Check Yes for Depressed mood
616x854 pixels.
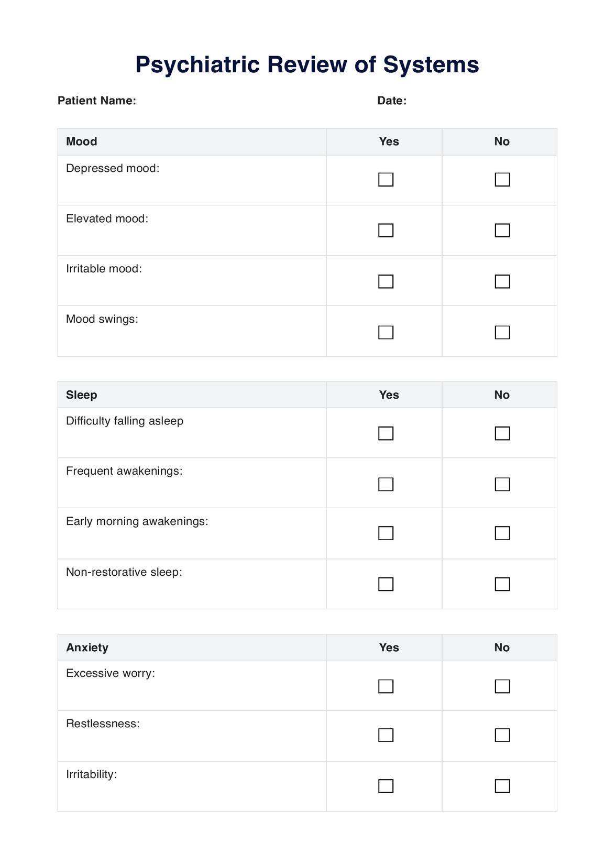(x=386, y=180)
